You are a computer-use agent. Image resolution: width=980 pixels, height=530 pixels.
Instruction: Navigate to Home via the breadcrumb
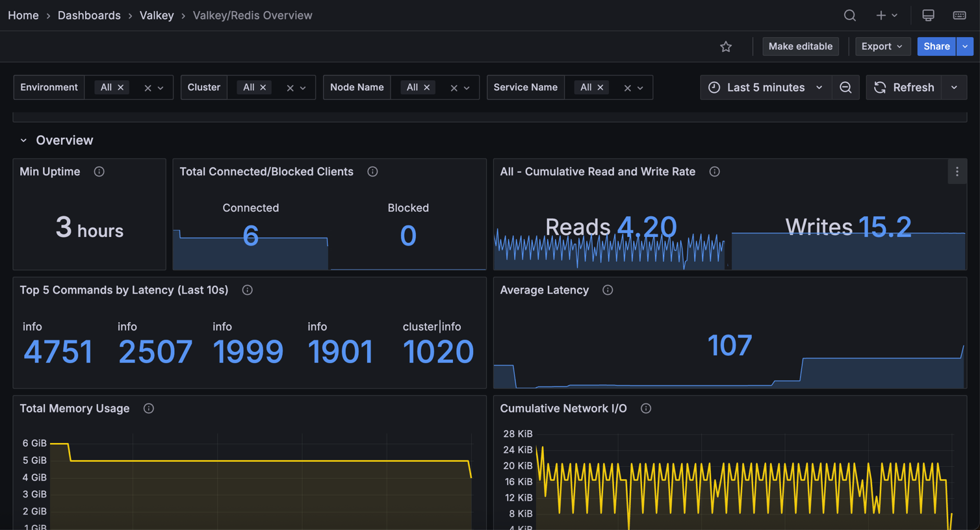click(23, 15)
